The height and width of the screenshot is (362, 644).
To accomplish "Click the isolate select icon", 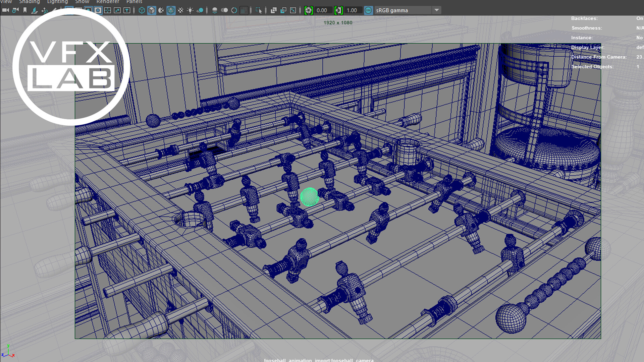I will [x=258, y=10].
